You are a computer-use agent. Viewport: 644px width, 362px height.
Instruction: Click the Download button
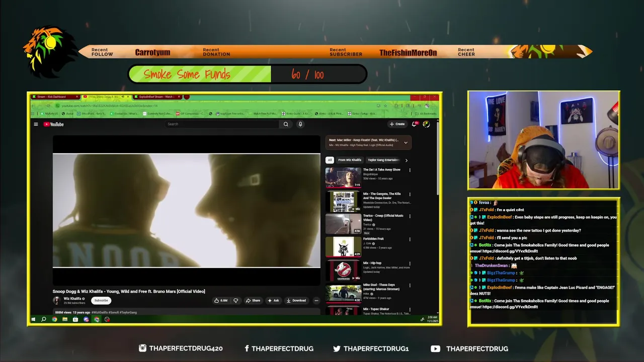[x=296, y=301]
